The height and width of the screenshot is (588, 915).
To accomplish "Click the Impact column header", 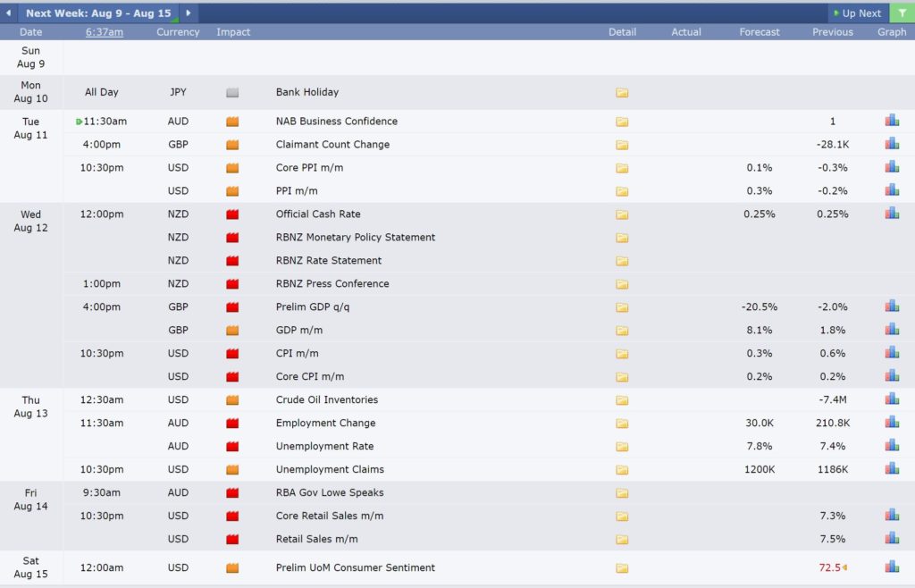I will pyautogui.click(x=233, y=32).
